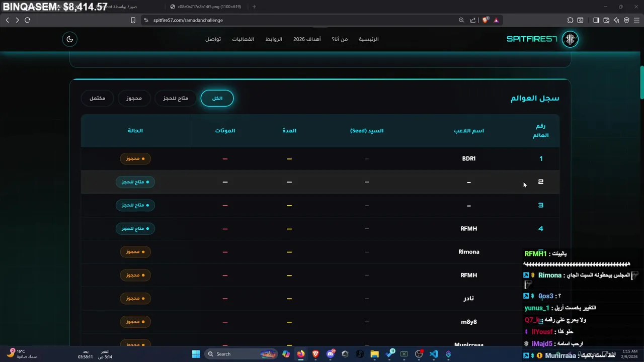
Task: Open site settings icon beside the URL
Action: (x=146, y=20)
